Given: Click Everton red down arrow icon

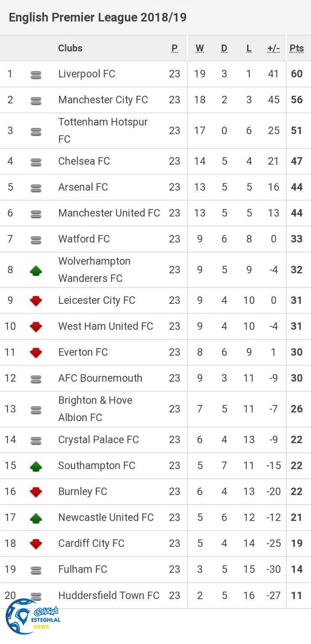Looking at the screenshot, I should [36, 353].
